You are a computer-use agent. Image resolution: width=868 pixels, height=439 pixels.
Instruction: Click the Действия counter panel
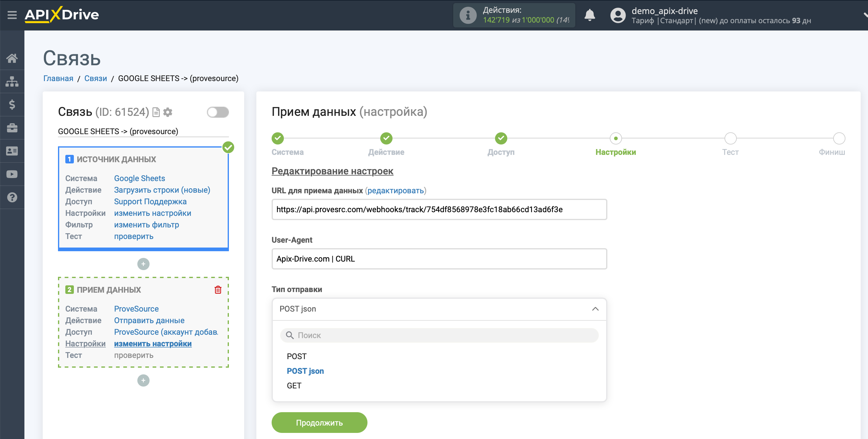[x=514, y=15]
